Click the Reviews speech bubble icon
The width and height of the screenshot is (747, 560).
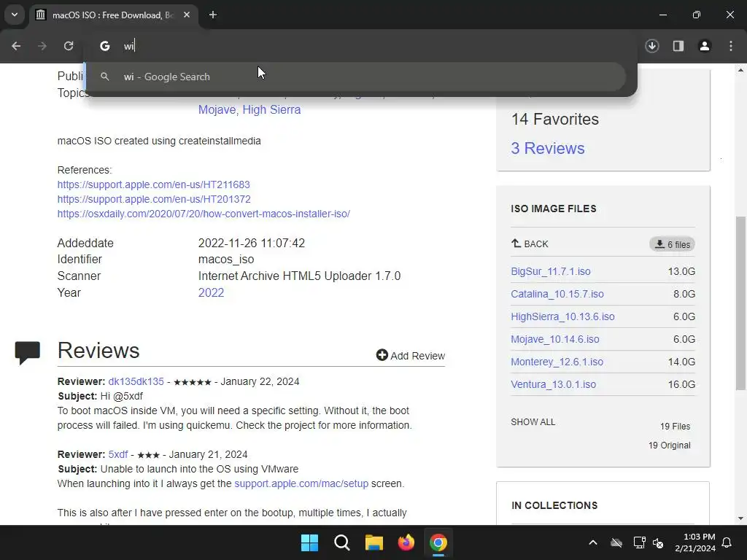[28, 353]
